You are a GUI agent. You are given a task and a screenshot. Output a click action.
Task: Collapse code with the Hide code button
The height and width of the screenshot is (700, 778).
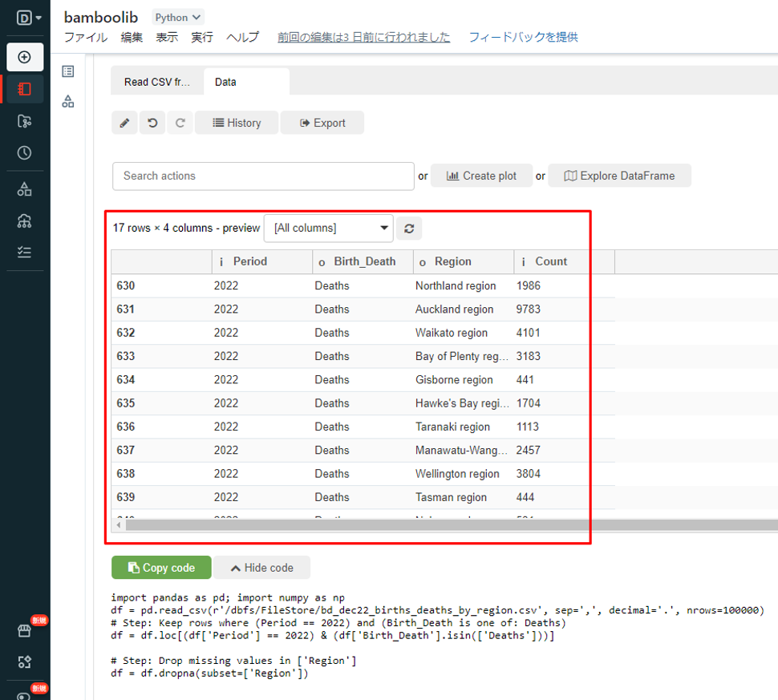coord(261,568)
